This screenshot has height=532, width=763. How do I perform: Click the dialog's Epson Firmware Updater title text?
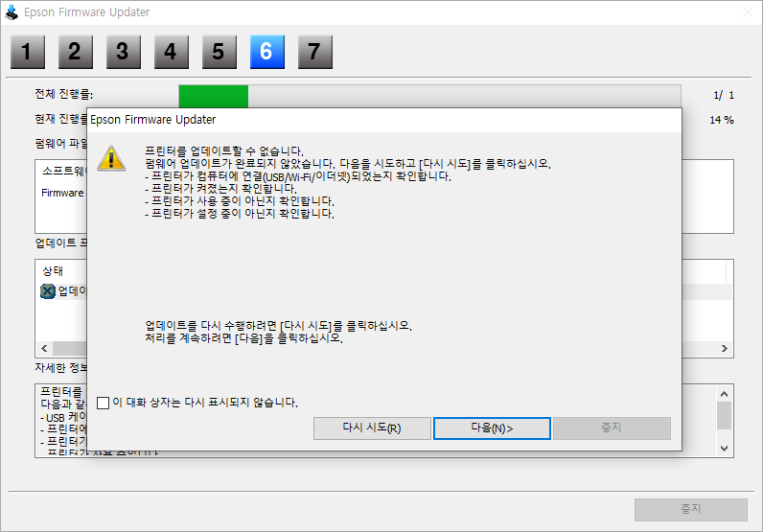pos(152,120)
